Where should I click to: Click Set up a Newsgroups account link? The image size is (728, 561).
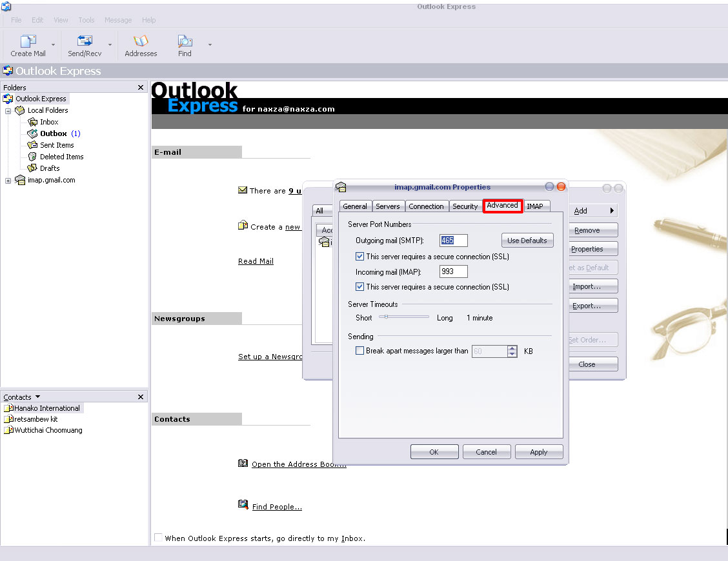pyautogui.click(x=270, y=357)
